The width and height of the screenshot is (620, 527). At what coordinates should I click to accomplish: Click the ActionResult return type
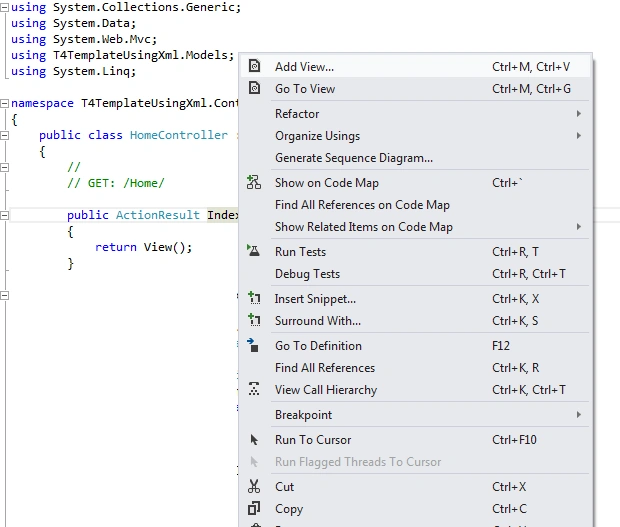click(x=158, y=215)
